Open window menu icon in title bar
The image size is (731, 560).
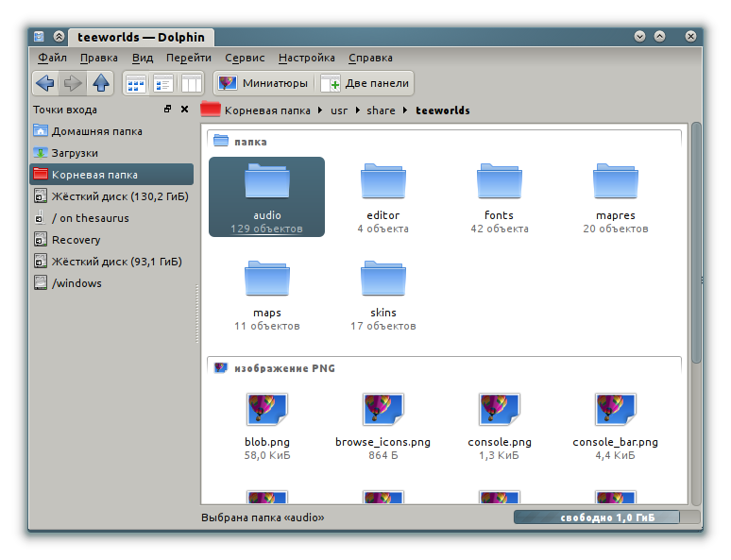[x=39, y=37]
